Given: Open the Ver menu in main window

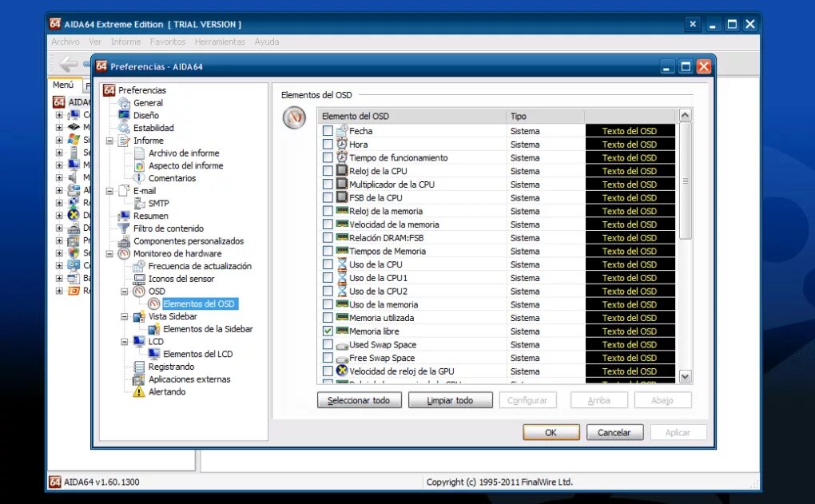Looking at the screenshot, I should (95, 42).
